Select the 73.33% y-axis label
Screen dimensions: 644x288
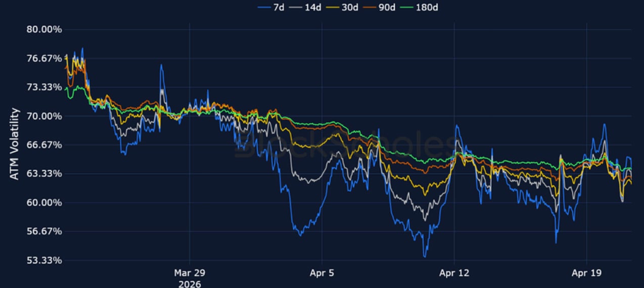[x=43, y=87]
